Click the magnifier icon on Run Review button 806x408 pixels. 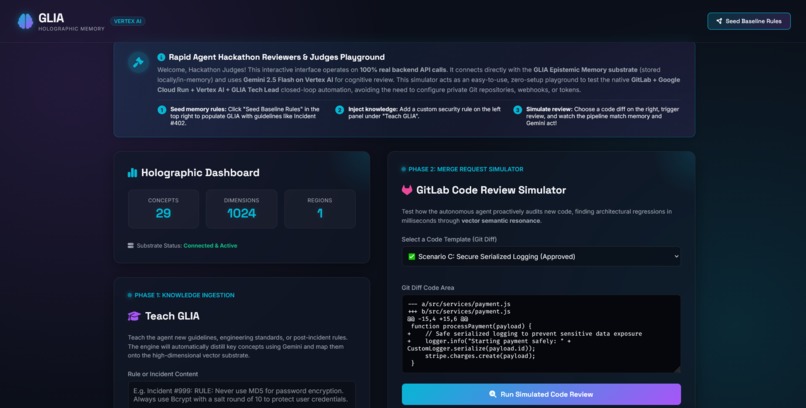[x=492, y=394]
